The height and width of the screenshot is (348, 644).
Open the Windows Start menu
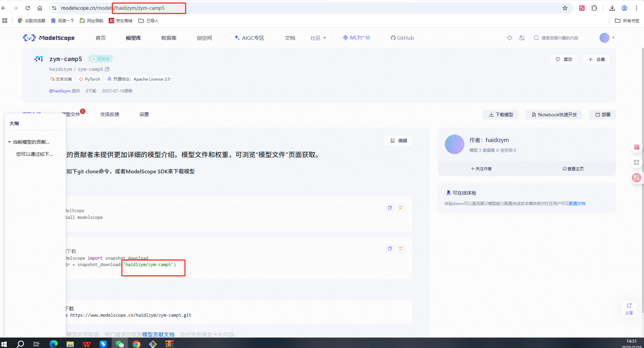click(4, 344)
